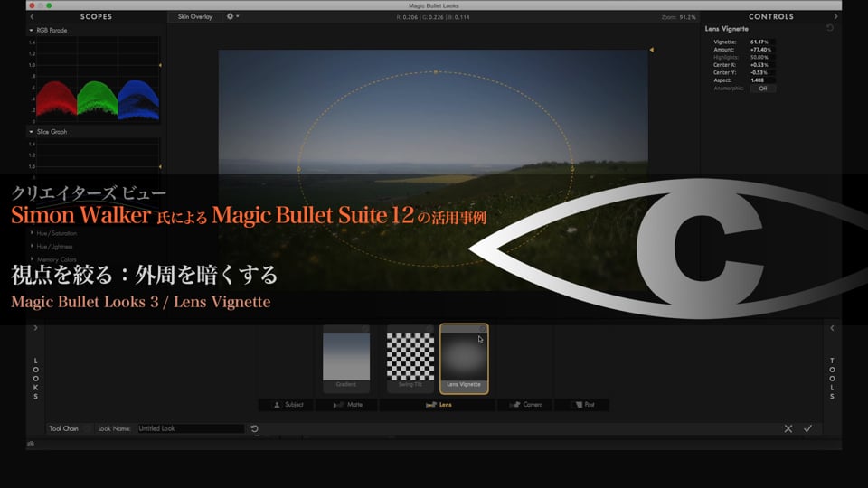Reset the Lens Vignette controls

tap(830, 28)
